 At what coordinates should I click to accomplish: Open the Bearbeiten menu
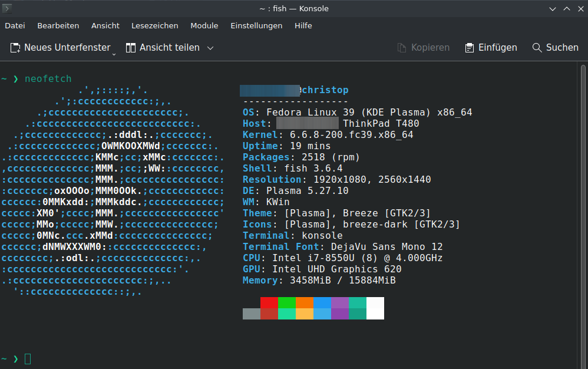click(x=58, y=26)
